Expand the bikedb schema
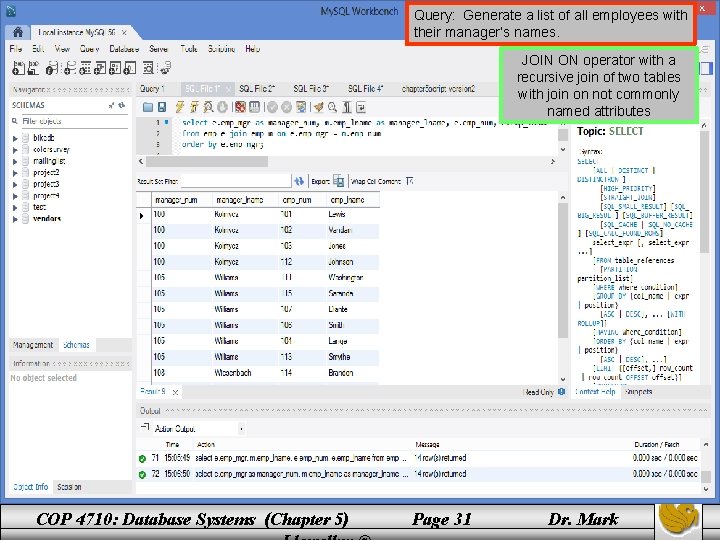 point(15,138)
